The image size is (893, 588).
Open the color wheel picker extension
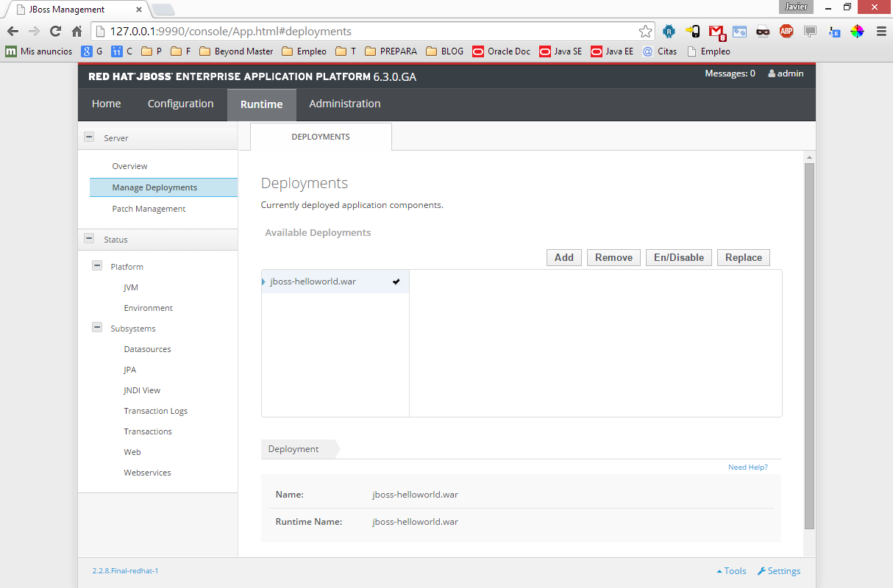857,32
